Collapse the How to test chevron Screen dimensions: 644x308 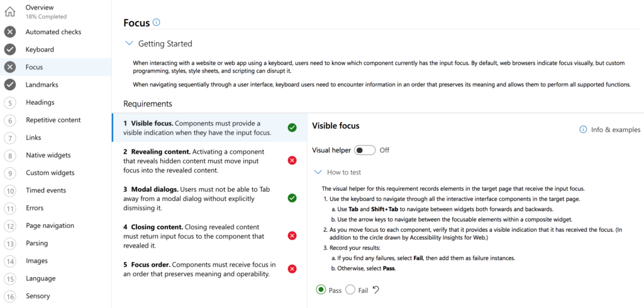tap(318, 173)
